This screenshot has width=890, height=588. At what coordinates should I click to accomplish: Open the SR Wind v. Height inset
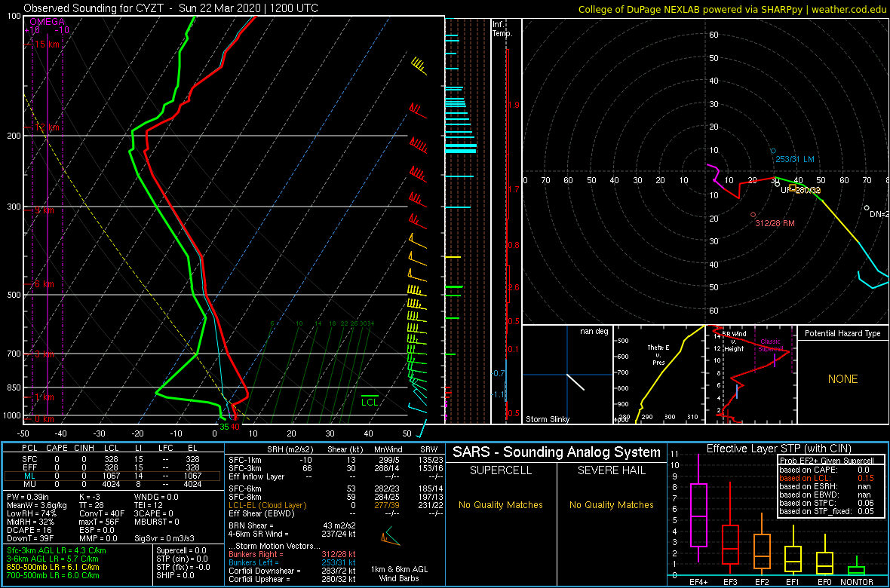[750, 375]
